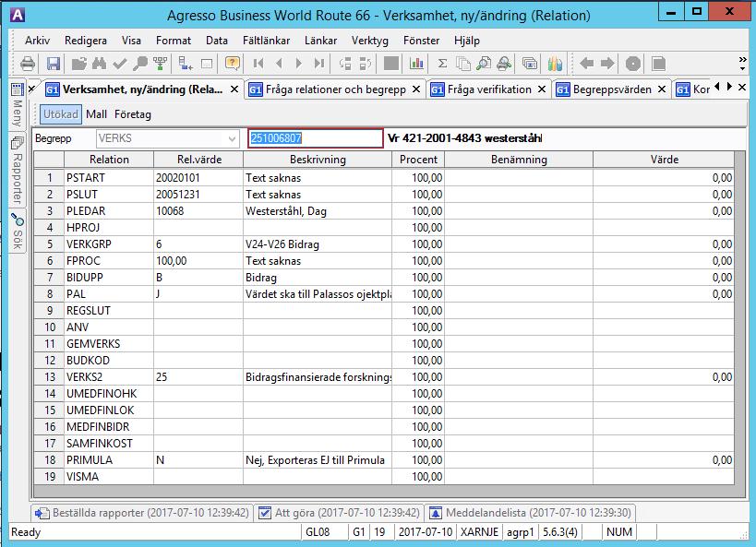
Task: Open the yellow question mark help bubble
Action: pos(233,64)
